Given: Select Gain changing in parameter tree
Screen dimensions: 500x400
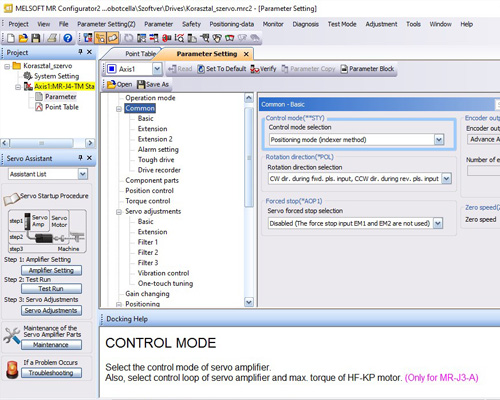Looking at the screenshot, I should [147, 294].
